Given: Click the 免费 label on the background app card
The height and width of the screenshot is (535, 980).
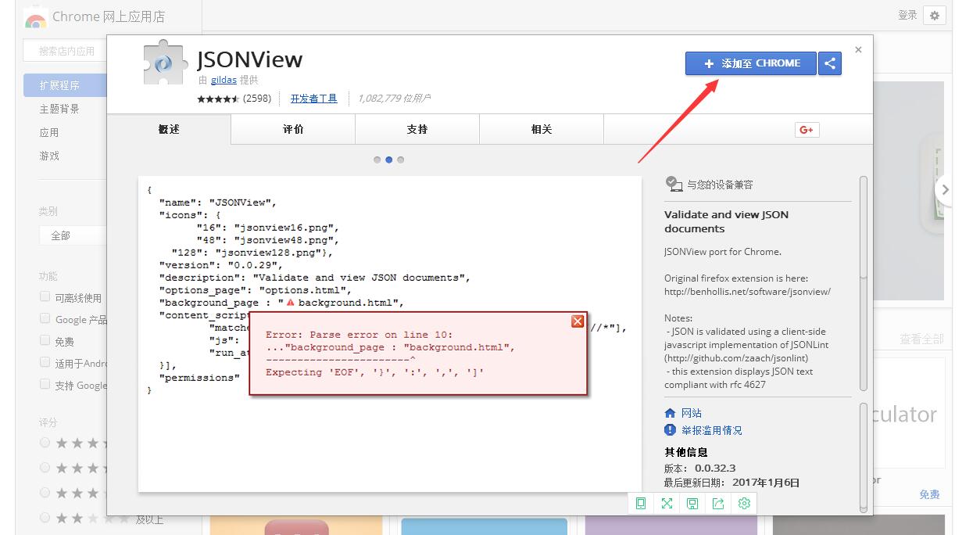Looking at the screenshot, I should [x=929, y=495].
